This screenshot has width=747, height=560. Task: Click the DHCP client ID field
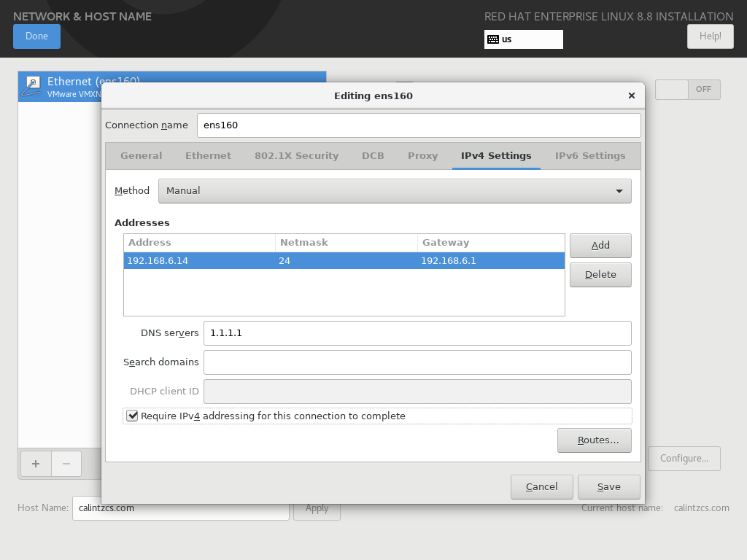[x=417, y=392]
